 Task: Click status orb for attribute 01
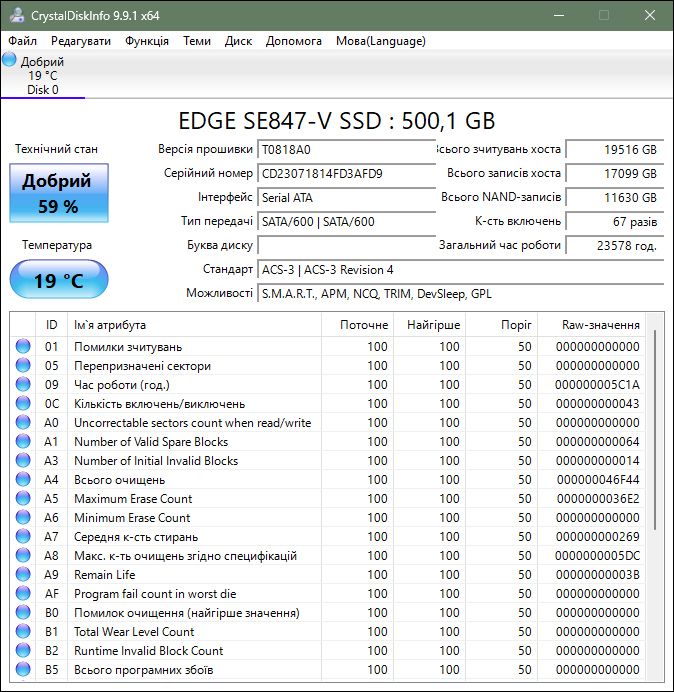pos(23,346)
